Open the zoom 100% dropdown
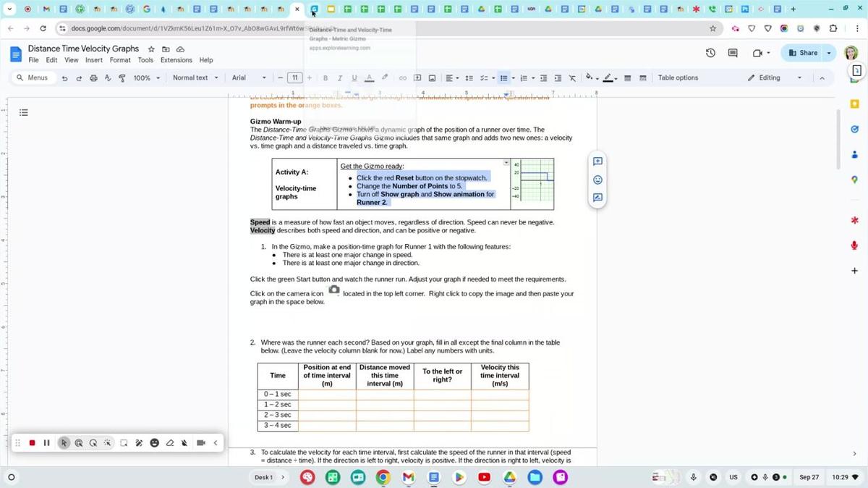 pyautogui.click(x=147, y=78)
